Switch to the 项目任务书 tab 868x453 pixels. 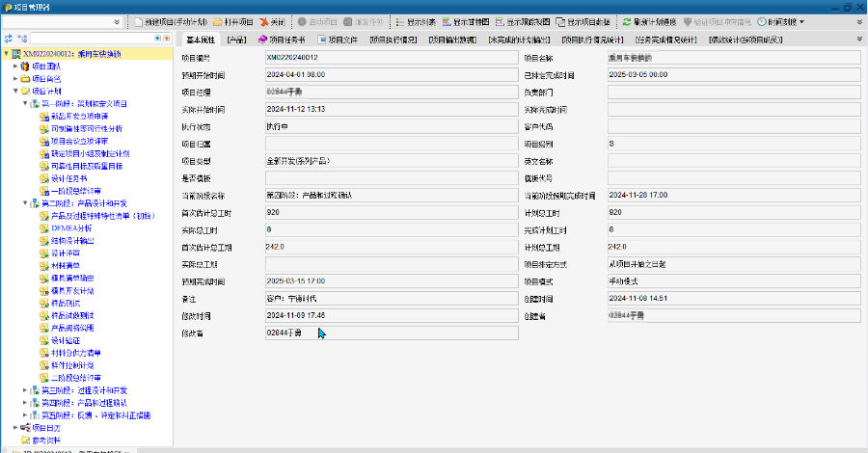[282, 40]
